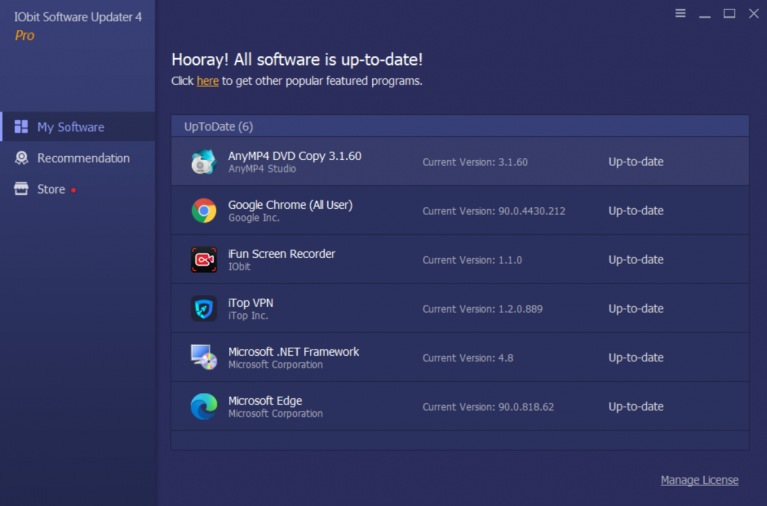
Task: Click the My Software grid icon
Action: click(21, 127)
